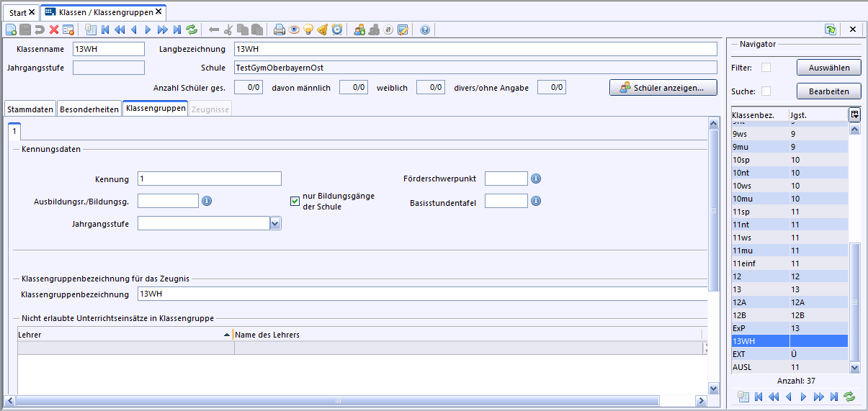Click the bottom horizontal scrollbar thumb

point(336,400)
